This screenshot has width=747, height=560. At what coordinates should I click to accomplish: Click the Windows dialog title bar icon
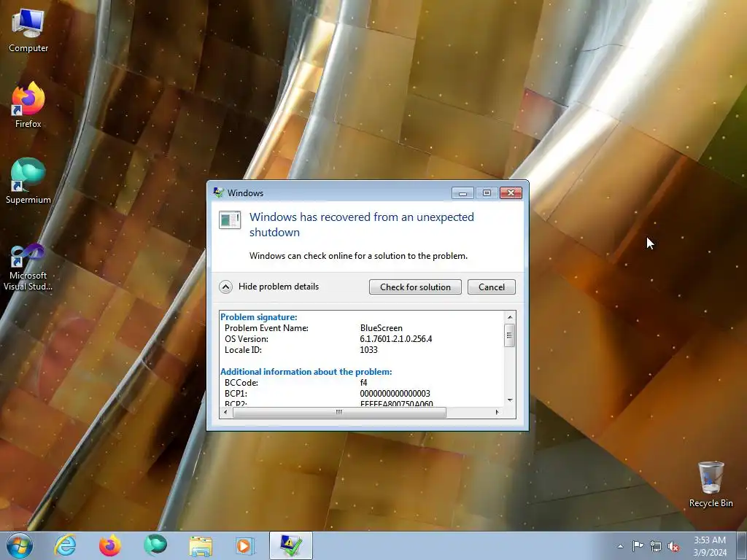pos(219,192)
